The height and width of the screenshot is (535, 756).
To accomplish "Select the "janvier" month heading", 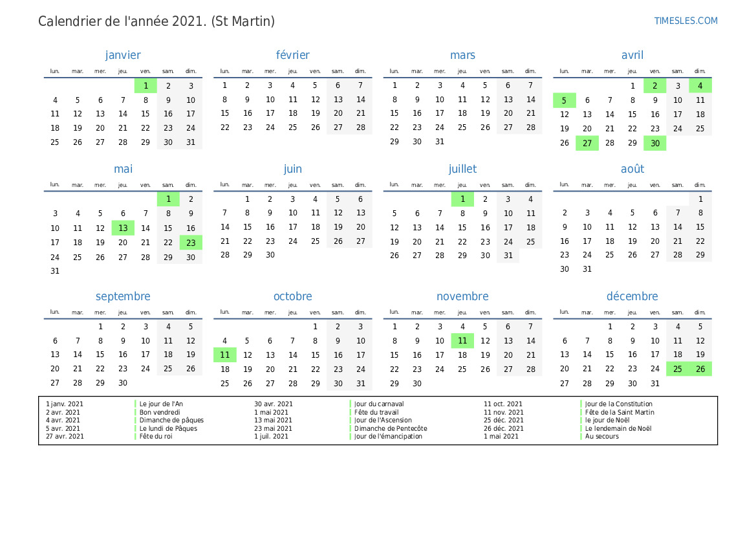I will click(x=123, y=55).
